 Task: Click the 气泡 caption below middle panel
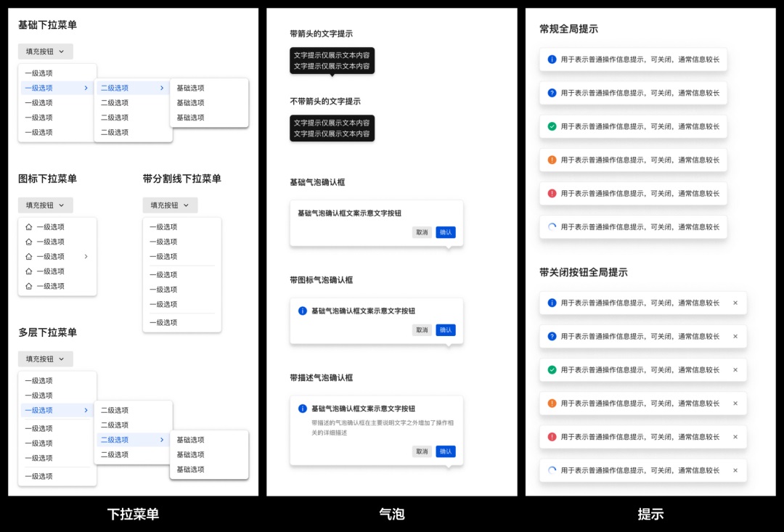[392, 514]
